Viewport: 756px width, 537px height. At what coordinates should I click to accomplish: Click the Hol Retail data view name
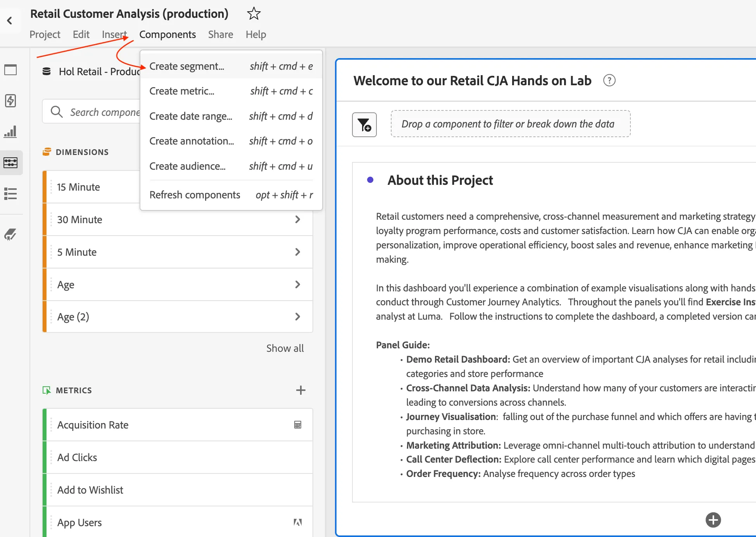click(99, 72)
